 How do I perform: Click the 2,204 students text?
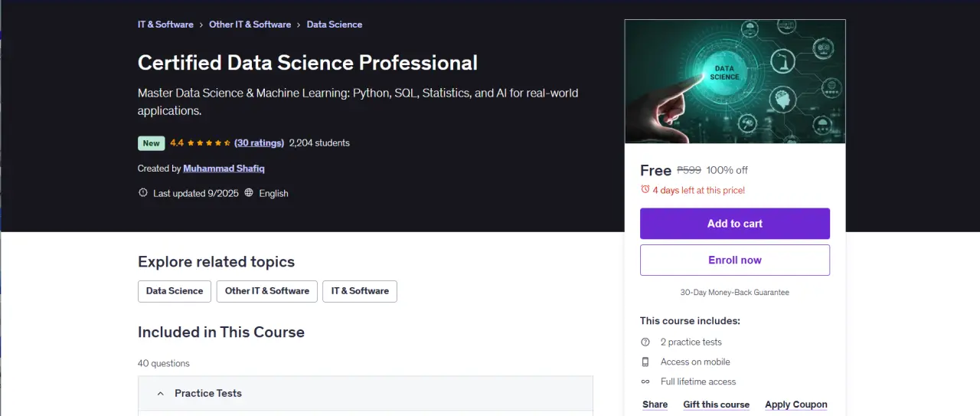click(319, 142)
